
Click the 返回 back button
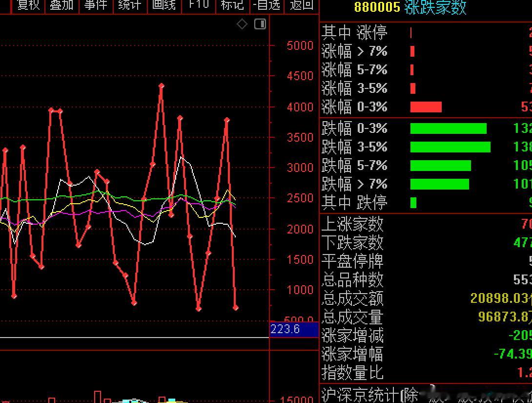tap(302, 5)
